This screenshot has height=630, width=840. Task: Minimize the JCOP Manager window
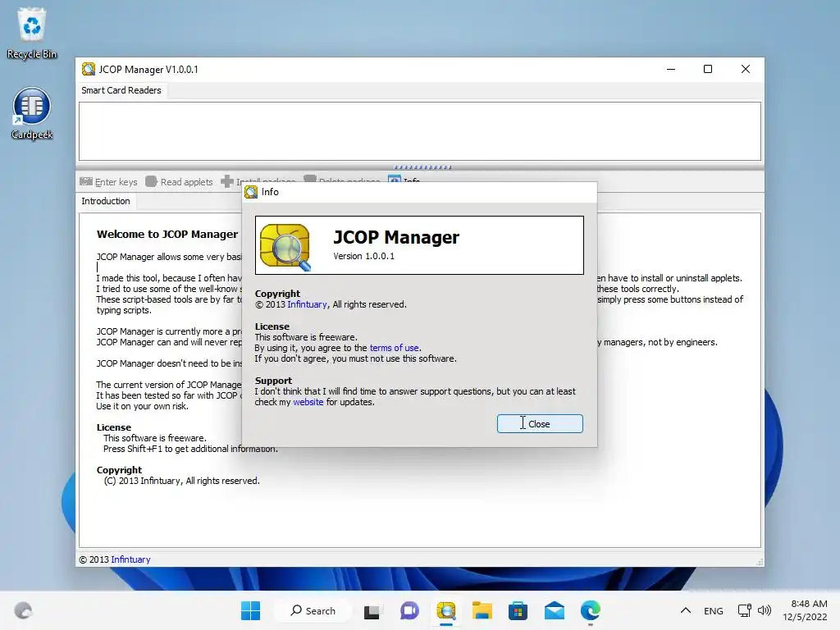point(671,69)
